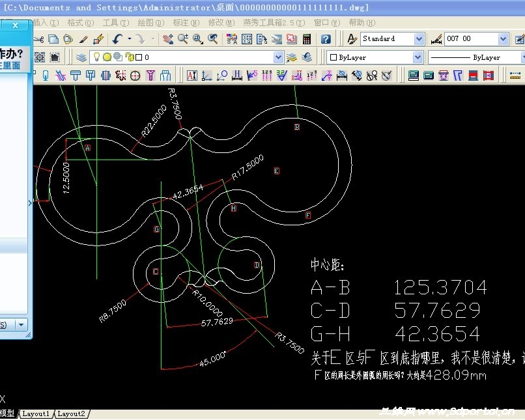Click the leader arrow with 5 icon

[x=252, y=76]
